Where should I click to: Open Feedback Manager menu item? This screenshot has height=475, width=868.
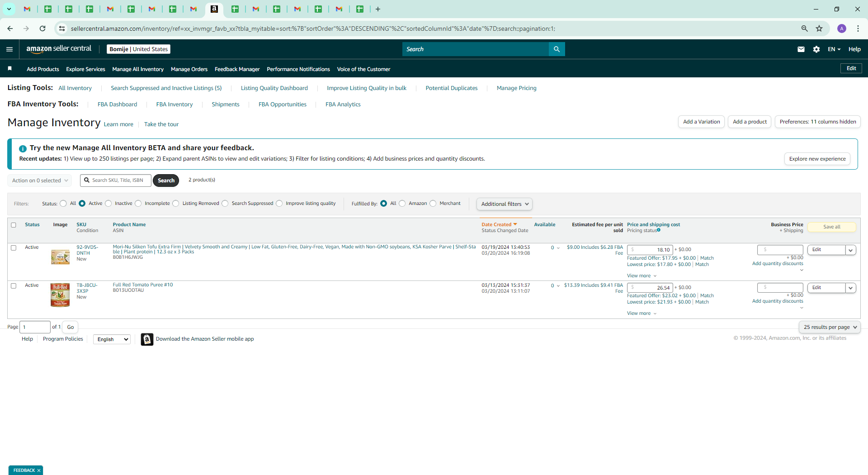(x=237, y=69)
